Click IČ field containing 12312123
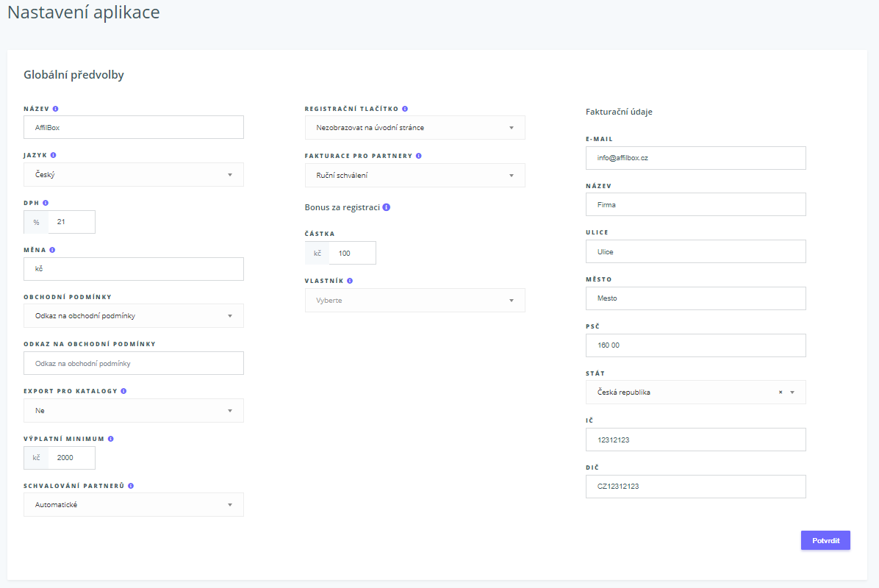This screenshot has height=588, width=879. tap(696, 440)
